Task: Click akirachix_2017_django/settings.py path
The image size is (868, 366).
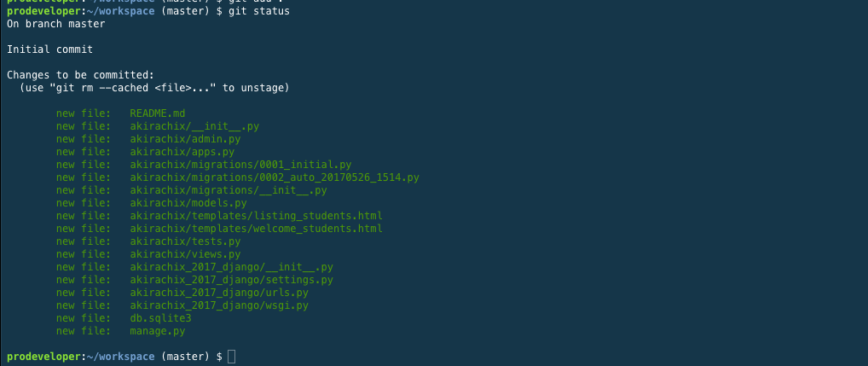Action: tap(231, 280)
